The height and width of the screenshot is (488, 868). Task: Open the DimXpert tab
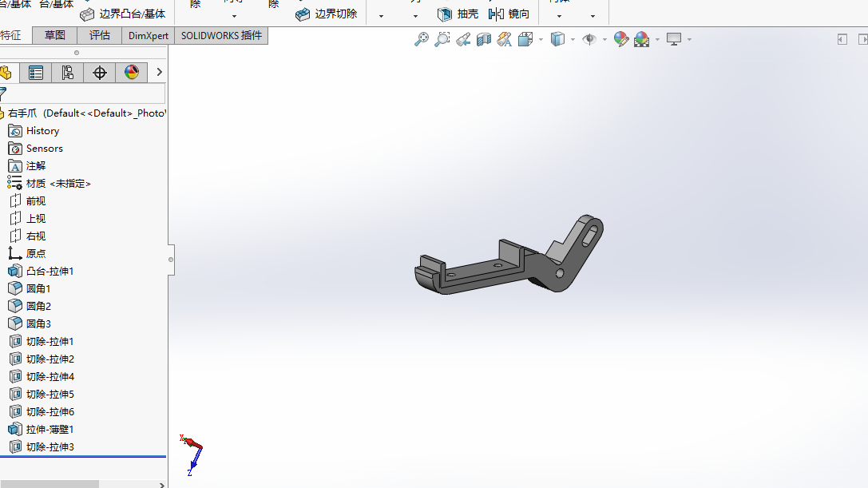[x=149, y=35]
